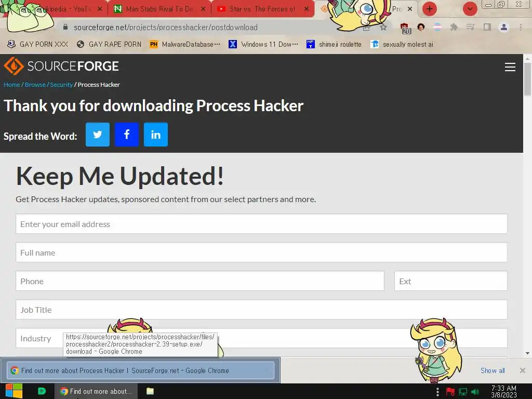Viewport: 532px width, 399px height.
Task: Open a new tab with the red plus button
Action: pyautogui.click(x=430, y=9)
